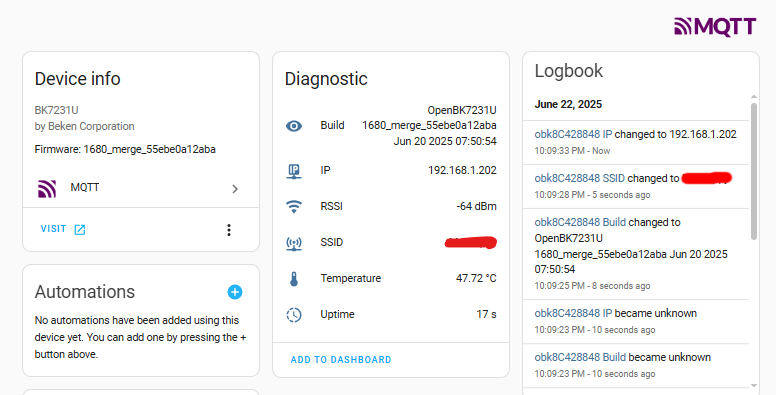Click the IP network icon
The image size is (776, 395).
294,171
